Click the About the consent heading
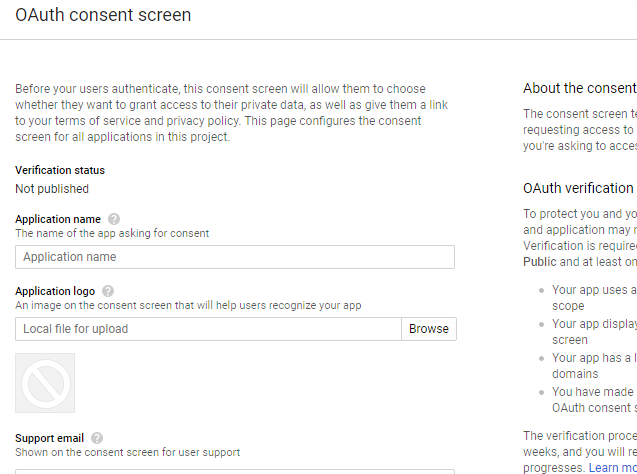The image size is (637, 474). tap(579, 88)
